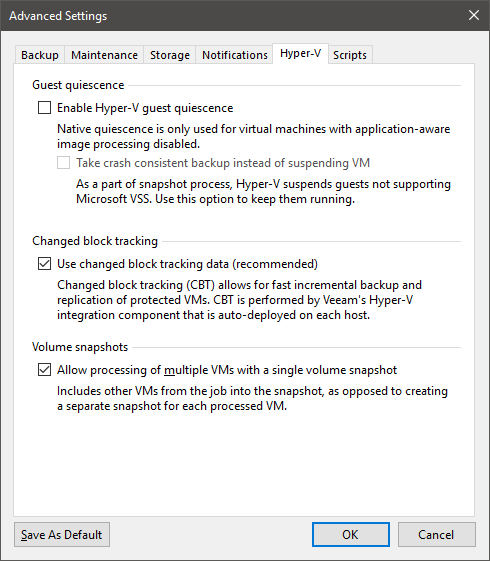
Task: Click the Advanced Settings title bar text
Action: (58, 16)
